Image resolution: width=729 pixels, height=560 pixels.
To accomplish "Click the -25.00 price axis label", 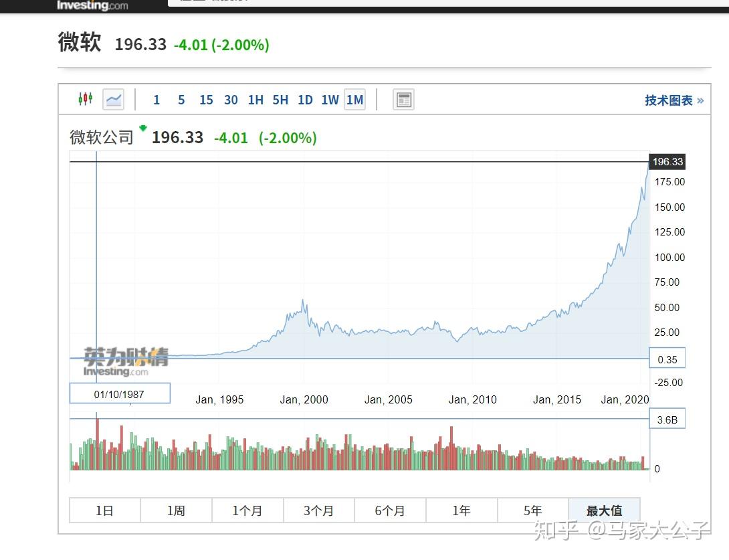I will tap(669, 382).
